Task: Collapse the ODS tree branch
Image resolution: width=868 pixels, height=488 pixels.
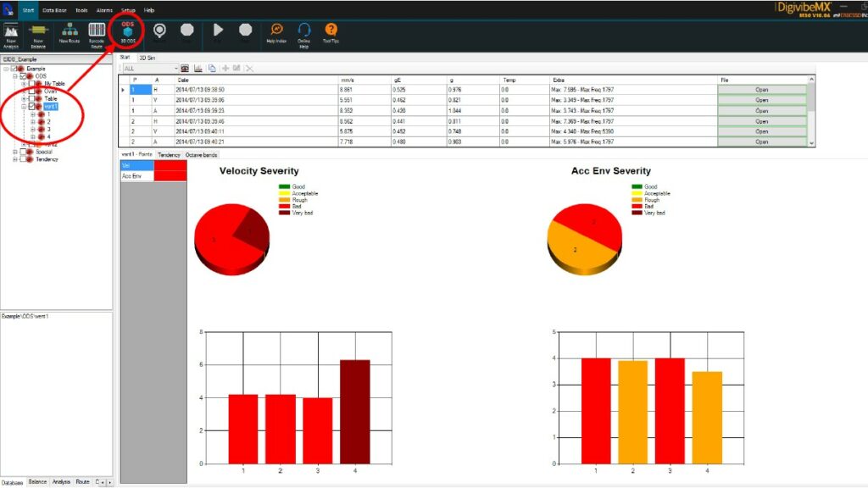Action: (x=16, y=75)
